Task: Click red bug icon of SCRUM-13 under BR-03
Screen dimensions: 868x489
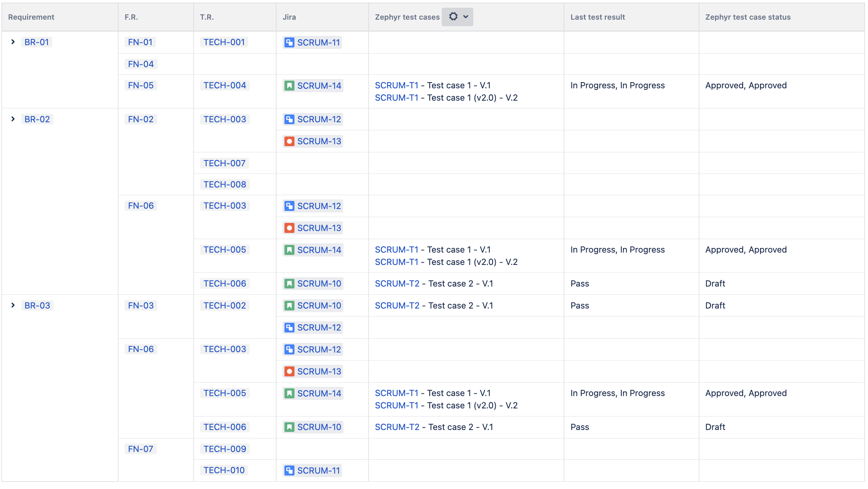Action: [x=289, y=371]
